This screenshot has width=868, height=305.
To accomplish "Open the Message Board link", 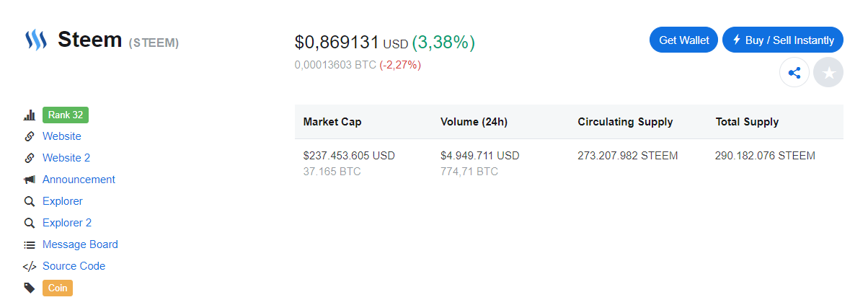I will click(80, 244).
